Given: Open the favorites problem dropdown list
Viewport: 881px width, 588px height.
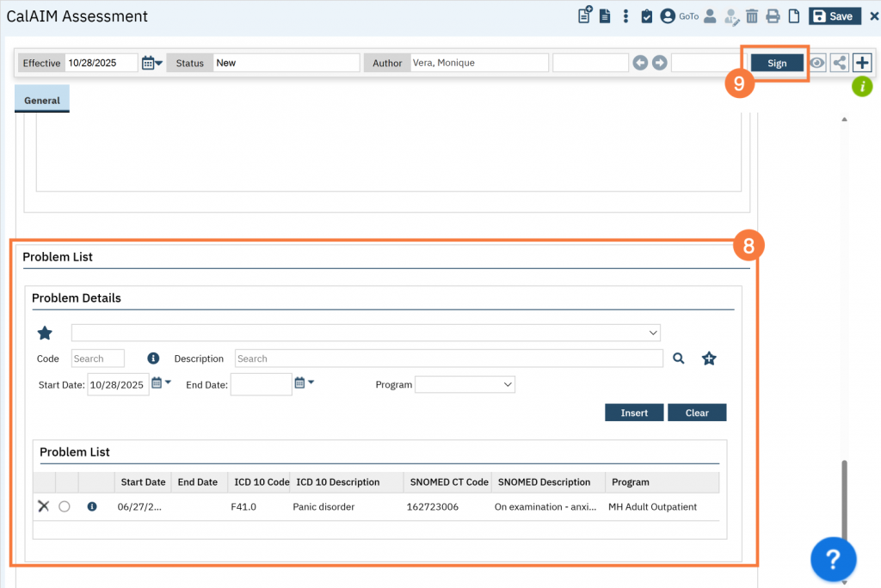Looking at the screenshot, I should [366, 333].
